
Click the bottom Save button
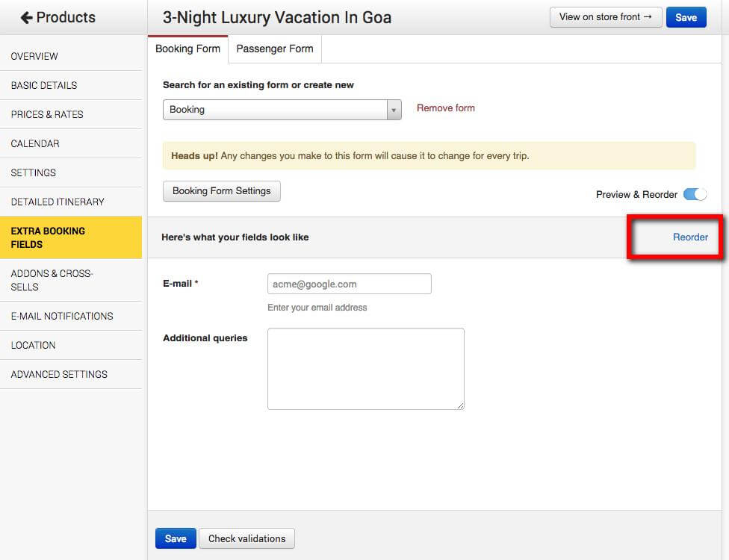[176, 538]
